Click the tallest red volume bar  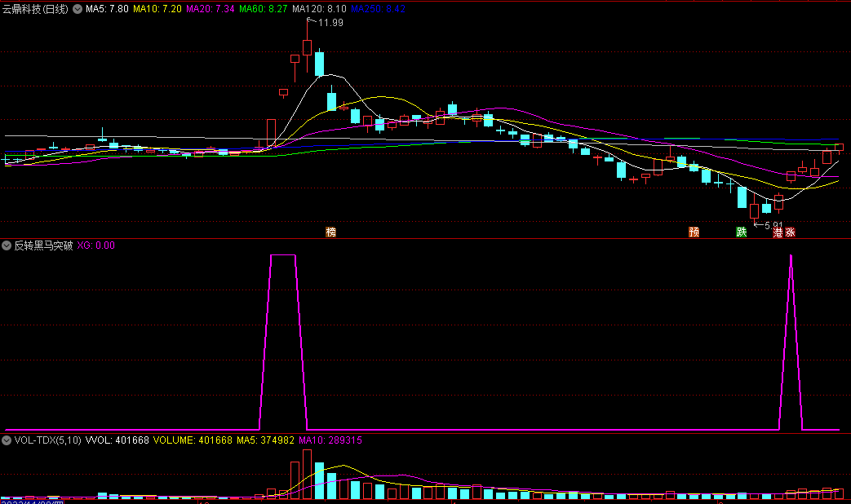pyautogui.click(x=307, y=474)
